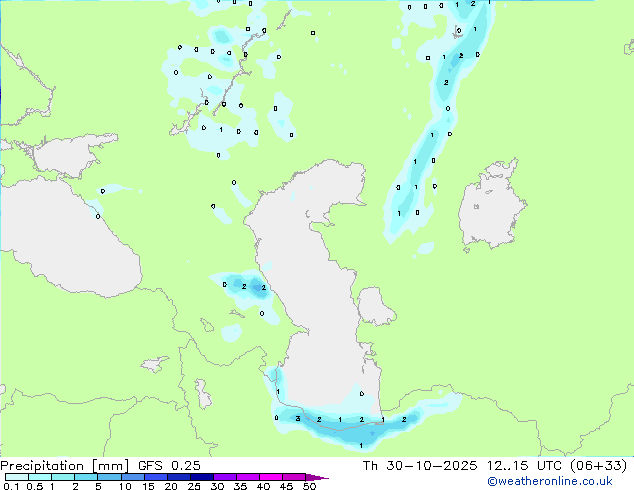The image size is (634, 490).
Task: Click the '20' legend scale label
Action: pos(171,486)
